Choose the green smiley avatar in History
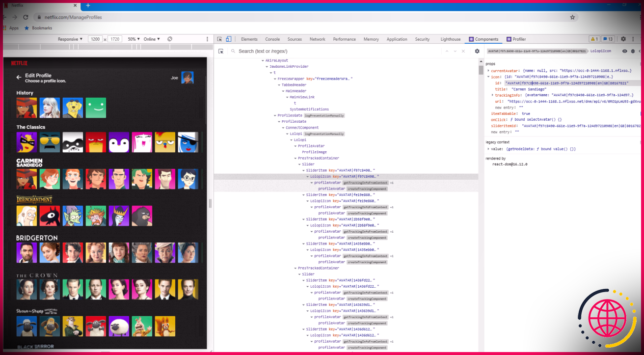This screenshot has height=355, width=644. 96,108
